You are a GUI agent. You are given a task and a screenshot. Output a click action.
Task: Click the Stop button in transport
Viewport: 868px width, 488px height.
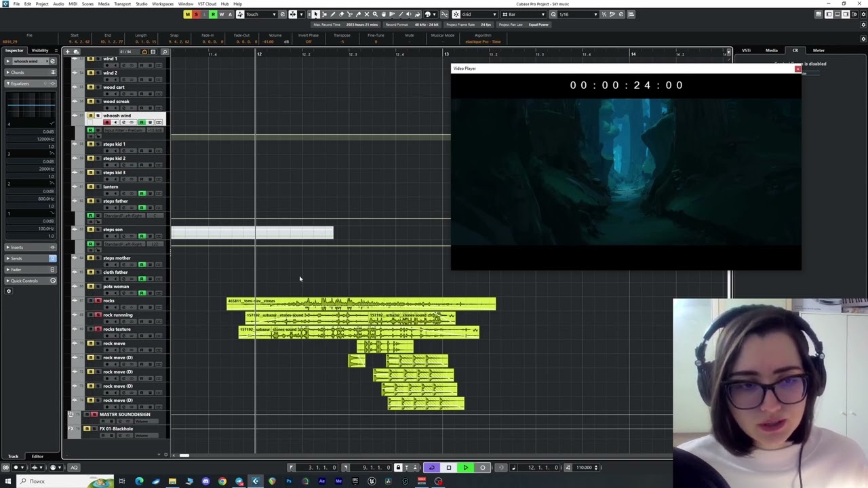[449, 467]
